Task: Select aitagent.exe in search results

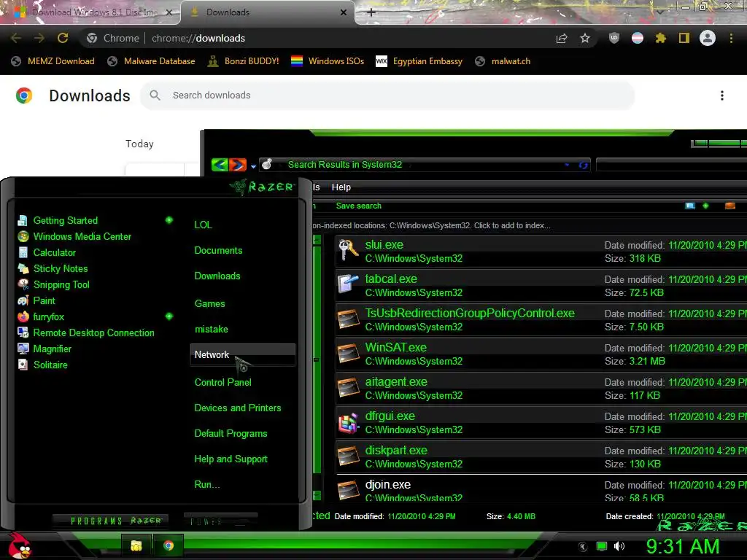Action: tap(541, 389)
